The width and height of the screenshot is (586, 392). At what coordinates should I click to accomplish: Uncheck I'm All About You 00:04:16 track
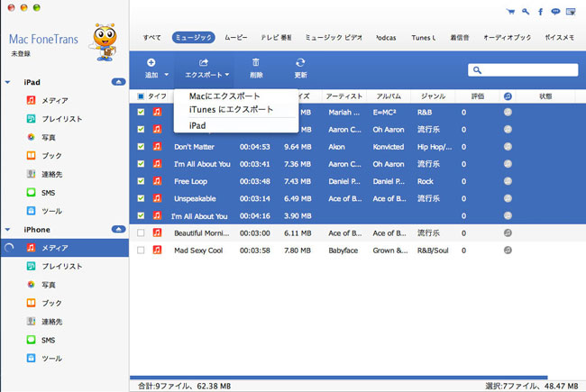pyautogui.click(x=141, y=215)
